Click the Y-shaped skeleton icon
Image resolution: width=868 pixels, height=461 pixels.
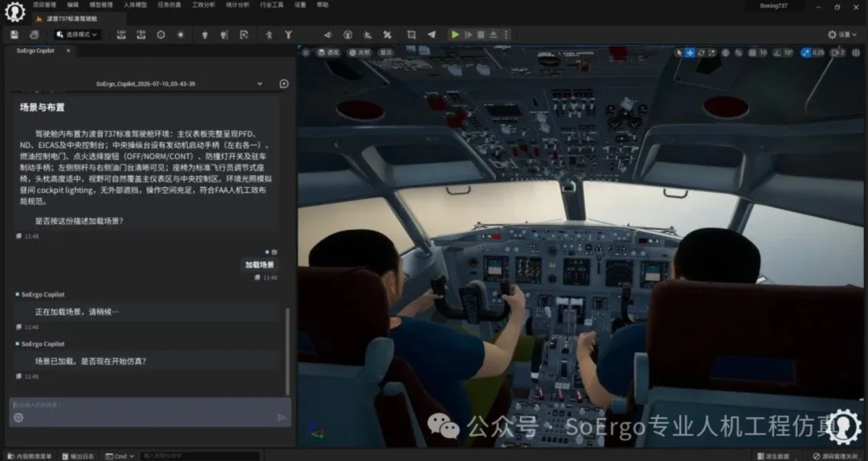click(x=289, y=35)
